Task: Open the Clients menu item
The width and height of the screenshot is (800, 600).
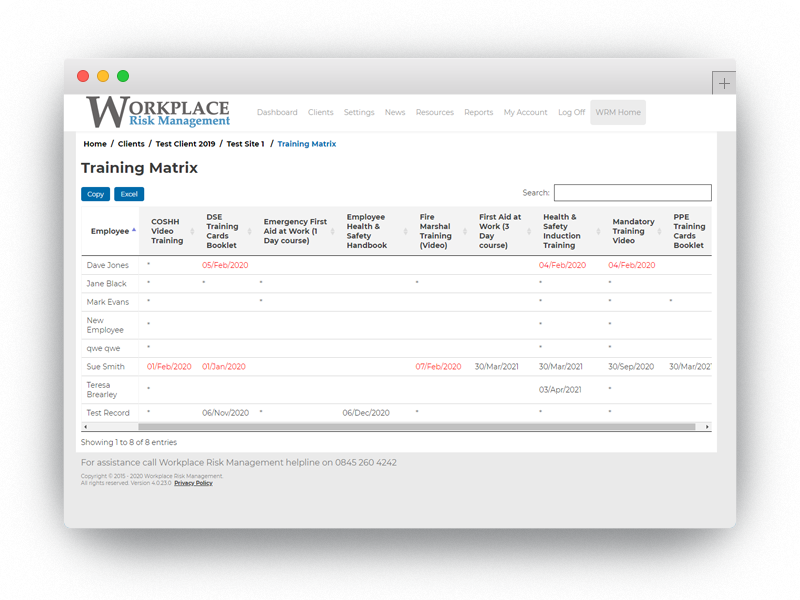Action: tap(320, 112)
